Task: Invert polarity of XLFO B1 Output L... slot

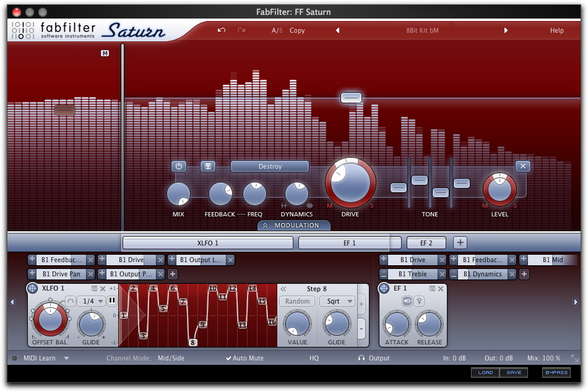Action: (171, 260)
